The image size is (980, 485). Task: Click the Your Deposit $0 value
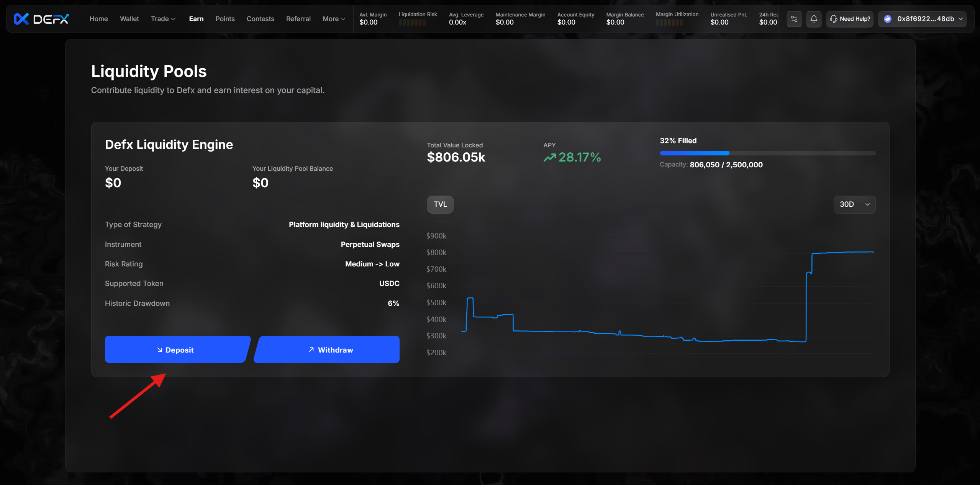(113, 183)
